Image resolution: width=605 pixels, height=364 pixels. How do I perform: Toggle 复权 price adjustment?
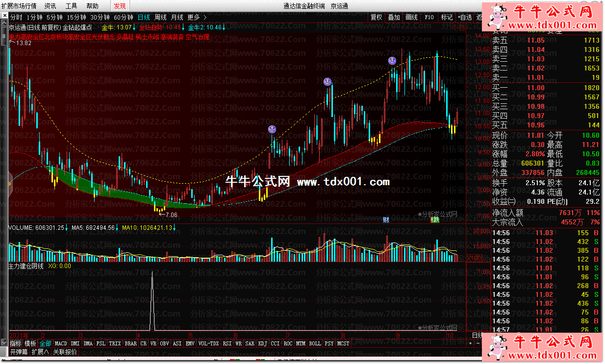(x=376, y=17)
